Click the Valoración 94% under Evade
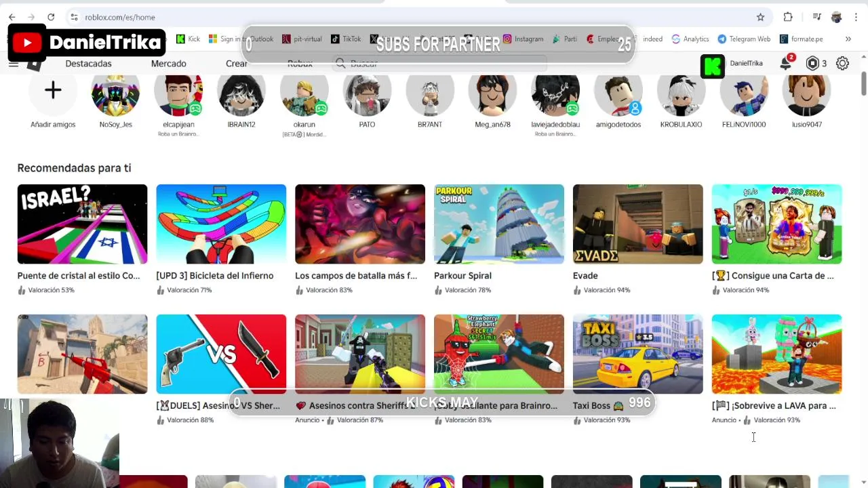The width and height of the screenshot is (868, 488). 607,290
